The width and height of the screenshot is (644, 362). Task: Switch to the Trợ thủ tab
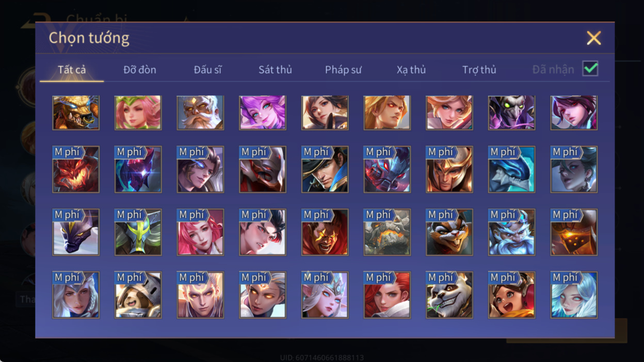point(479,70)
